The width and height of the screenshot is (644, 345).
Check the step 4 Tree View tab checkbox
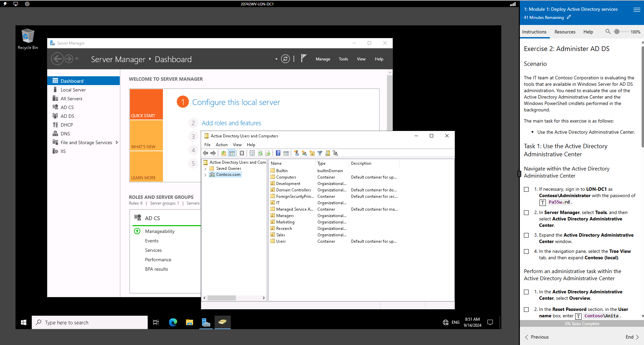point(526,251)
